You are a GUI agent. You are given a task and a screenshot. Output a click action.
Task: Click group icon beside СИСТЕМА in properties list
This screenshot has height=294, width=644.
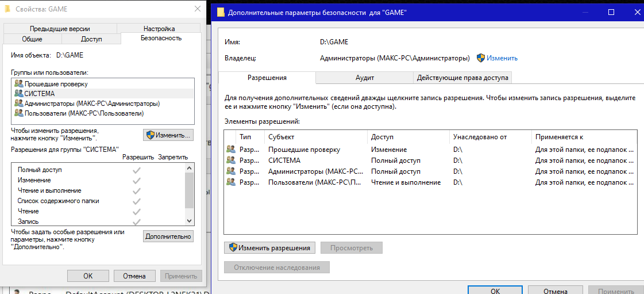pyautogui.click(x=18, y=93)
